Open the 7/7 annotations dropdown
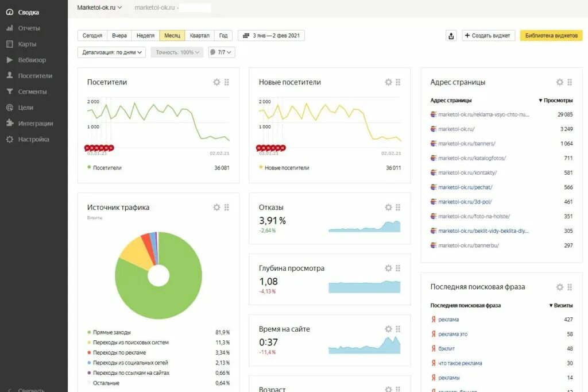The image size is (588, 392). click(222, 52)
